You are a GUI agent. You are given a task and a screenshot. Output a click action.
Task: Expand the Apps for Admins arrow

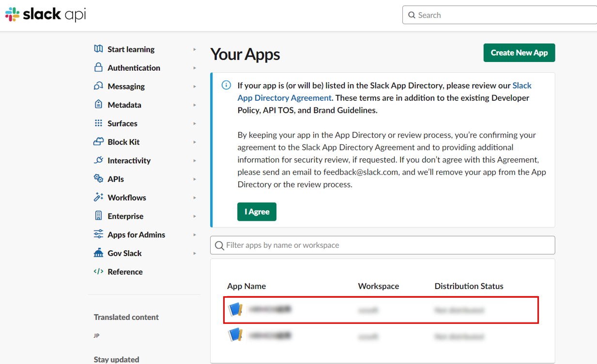point(195,235)
